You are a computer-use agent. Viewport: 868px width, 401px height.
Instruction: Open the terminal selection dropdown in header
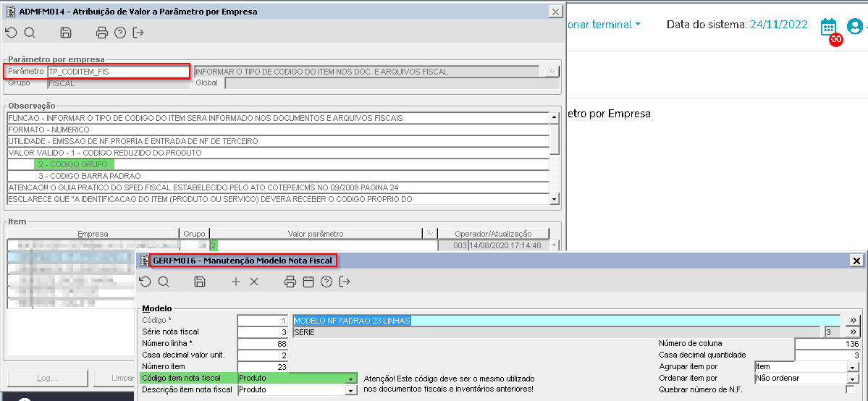[x=604, y=25]
